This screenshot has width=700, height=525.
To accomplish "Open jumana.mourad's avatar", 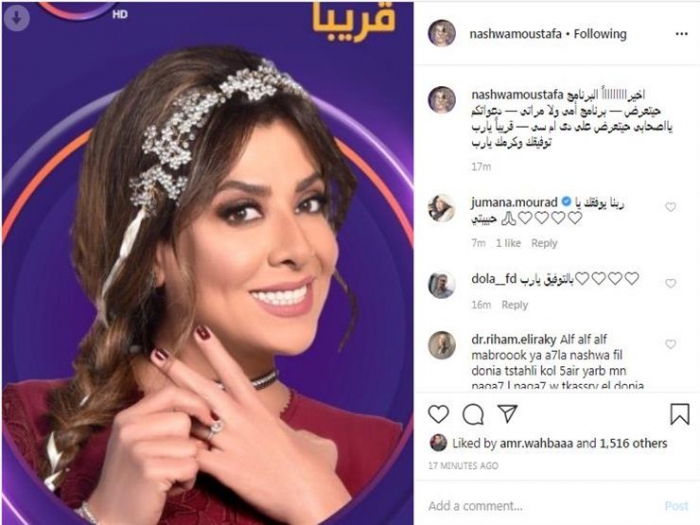I will point(442,208).
